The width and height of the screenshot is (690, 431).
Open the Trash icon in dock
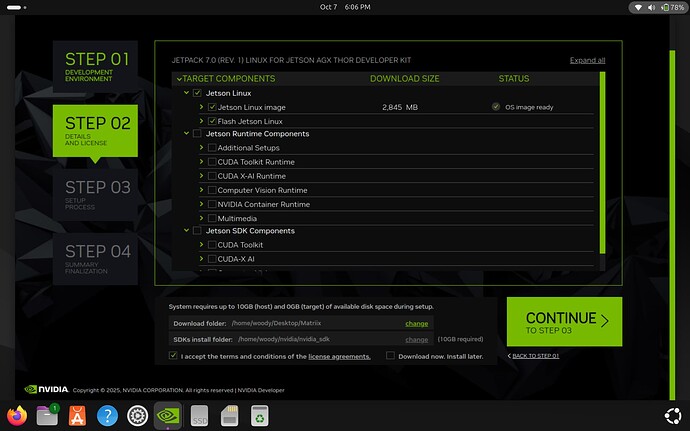pyautogui.click(x=260, y=416)
